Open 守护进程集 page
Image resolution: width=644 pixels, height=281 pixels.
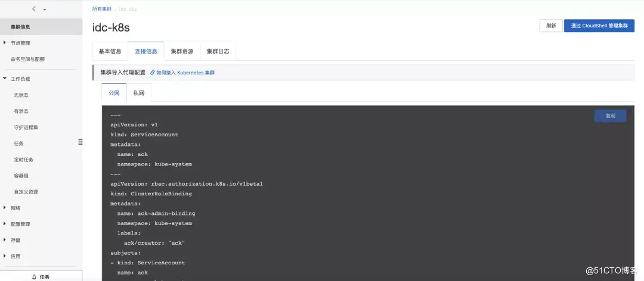tap(26, 127)
